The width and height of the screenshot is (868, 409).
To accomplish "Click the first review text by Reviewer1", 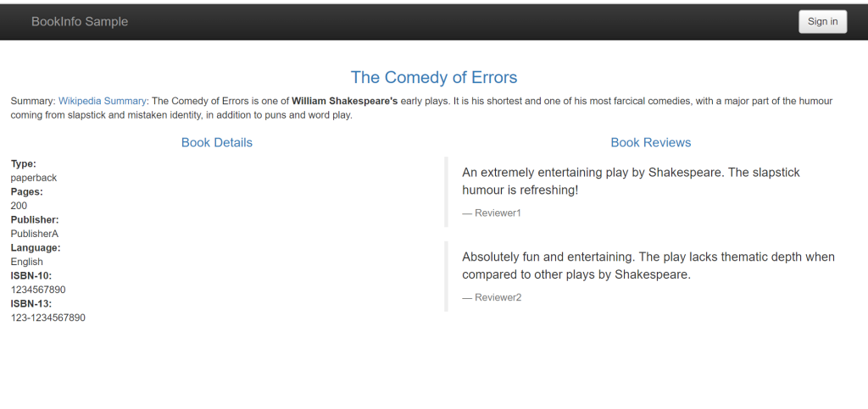I will coord(631,181).
